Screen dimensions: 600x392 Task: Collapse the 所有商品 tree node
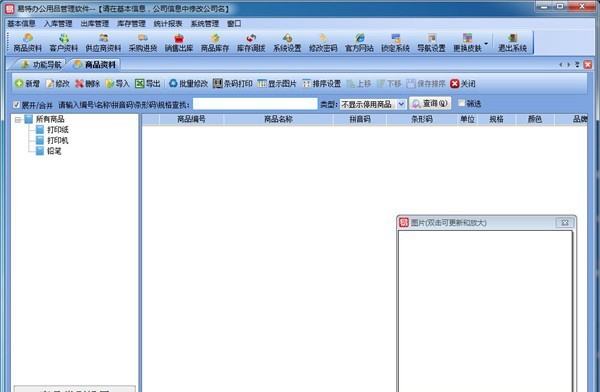[18, 120]
